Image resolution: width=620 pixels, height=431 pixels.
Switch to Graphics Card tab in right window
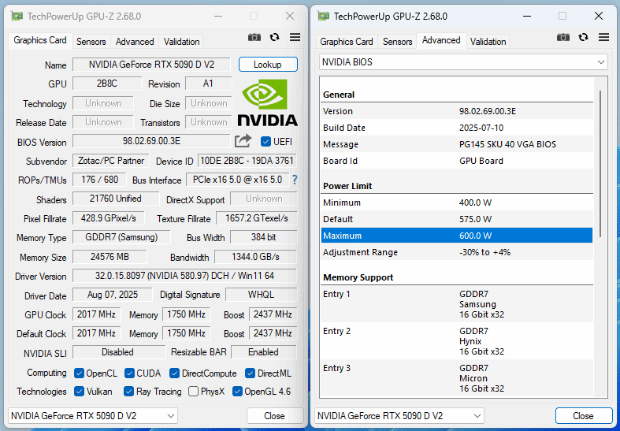click(347, 42)
